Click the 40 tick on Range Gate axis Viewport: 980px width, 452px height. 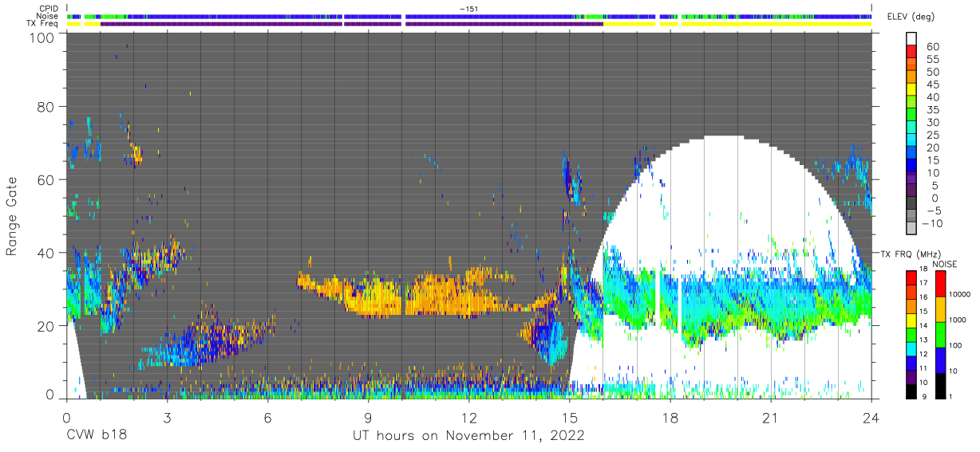click(46, 253)
